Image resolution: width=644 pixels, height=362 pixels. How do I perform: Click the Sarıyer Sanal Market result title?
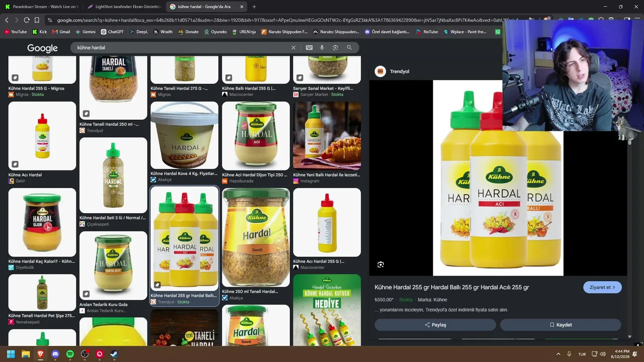coord(323,88)
